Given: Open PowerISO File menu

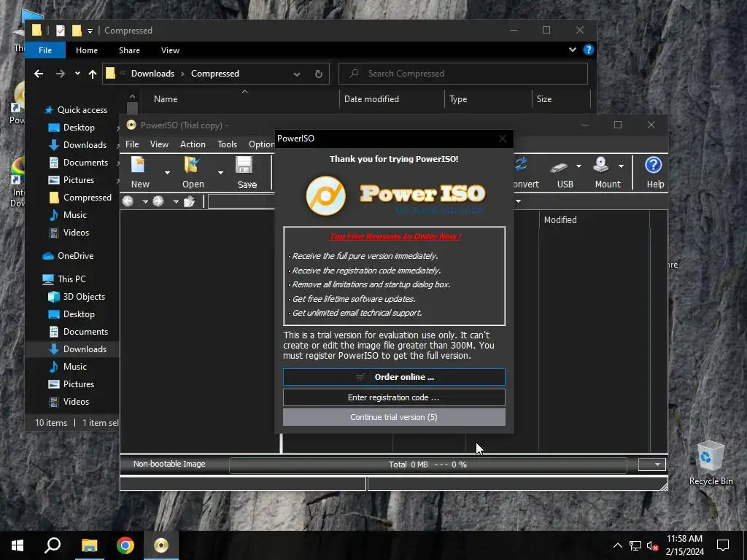Looking at the screenshot, I should tap(132, 144).
